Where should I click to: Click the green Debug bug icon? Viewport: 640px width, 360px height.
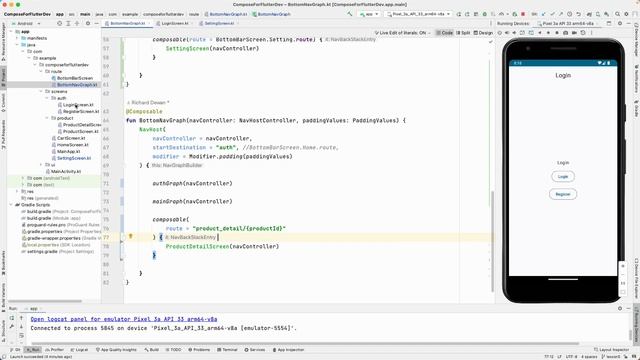tap(484, 14)
